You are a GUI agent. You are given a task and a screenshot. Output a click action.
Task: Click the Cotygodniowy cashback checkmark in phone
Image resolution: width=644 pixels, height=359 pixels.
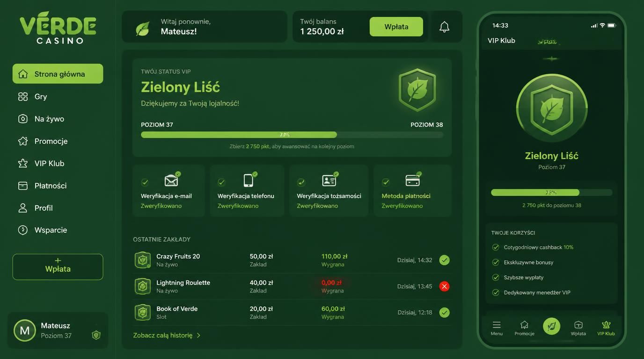(x=496, y=247)
